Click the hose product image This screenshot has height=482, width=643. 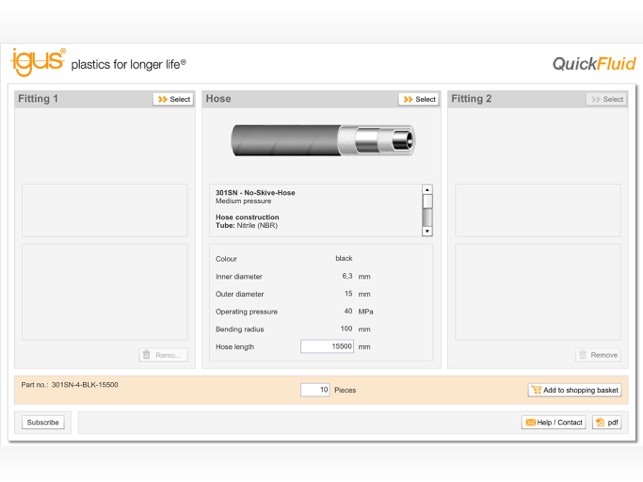coord(323,140)
